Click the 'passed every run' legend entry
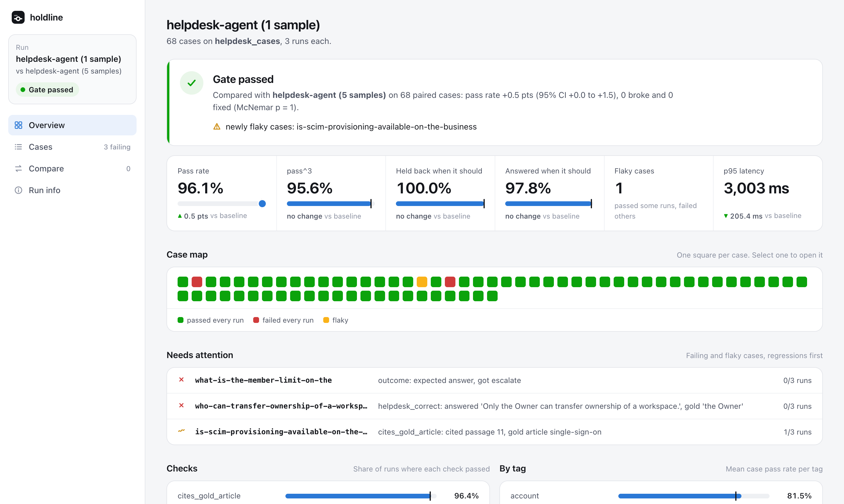The height and width of the screenshot is (504, 844). [211, 320]
